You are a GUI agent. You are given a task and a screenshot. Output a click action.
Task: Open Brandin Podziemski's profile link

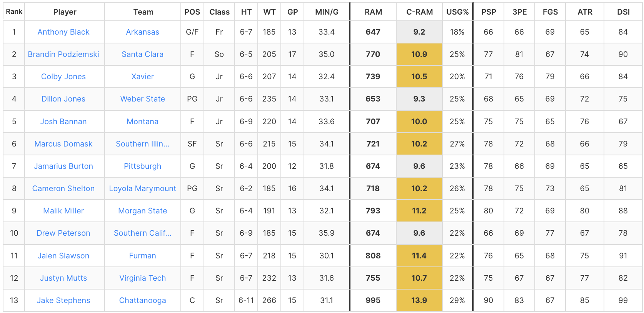click(63, 54)
